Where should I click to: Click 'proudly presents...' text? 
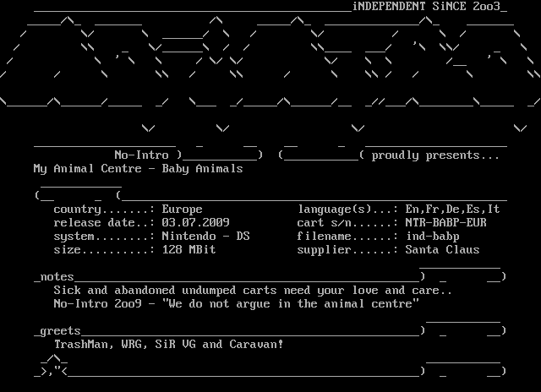click(x=435, y=155)
